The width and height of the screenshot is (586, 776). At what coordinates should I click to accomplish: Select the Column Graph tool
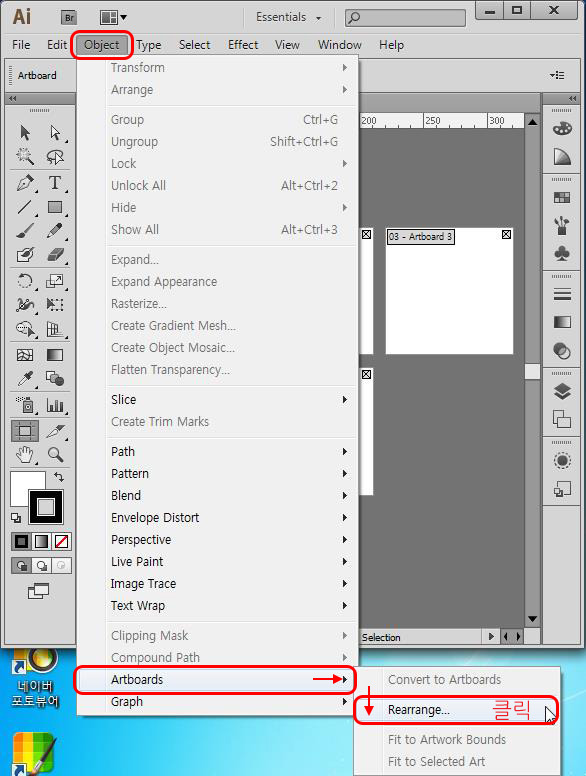coord(55,405)
